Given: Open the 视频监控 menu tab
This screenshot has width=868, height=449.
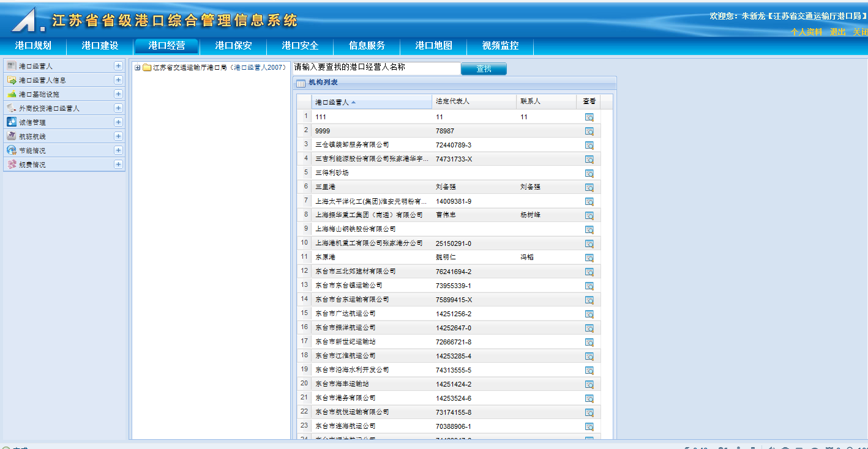Looking at the screenshot, I should click(500, 46).
